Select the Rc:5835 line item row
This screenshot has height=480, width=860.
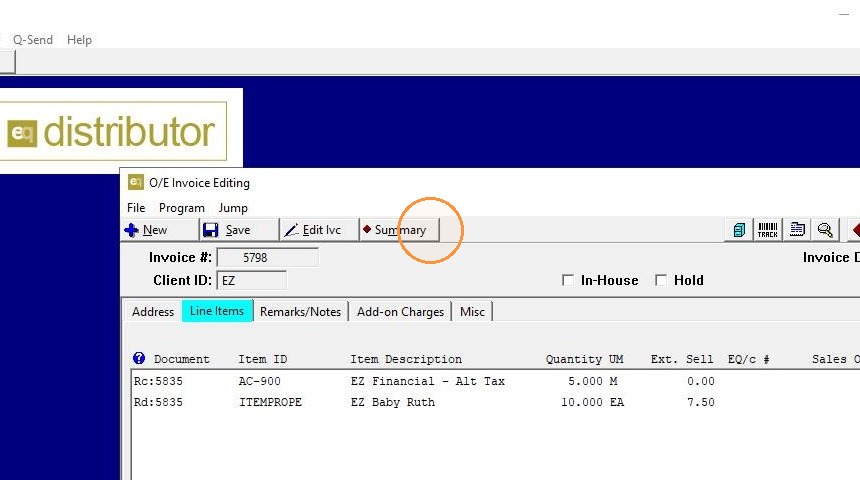(495, 381)
